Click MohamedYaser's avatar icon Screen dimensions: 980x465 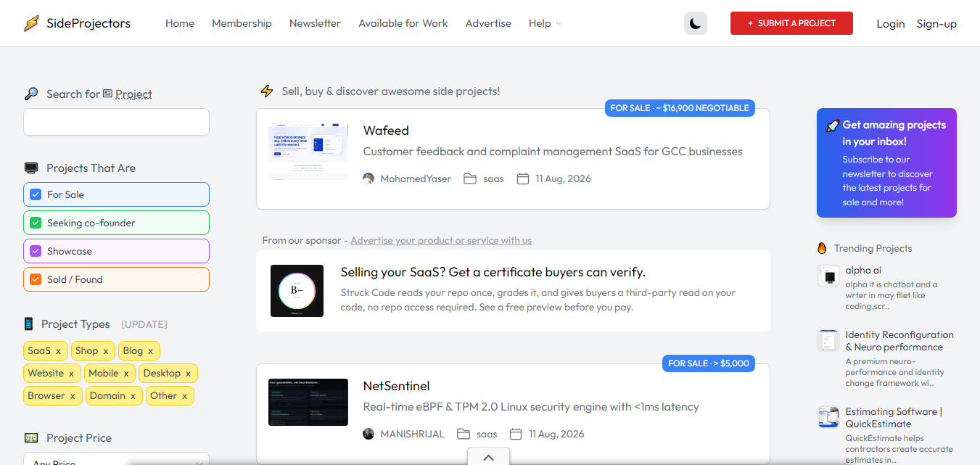[x=368, y=178]
